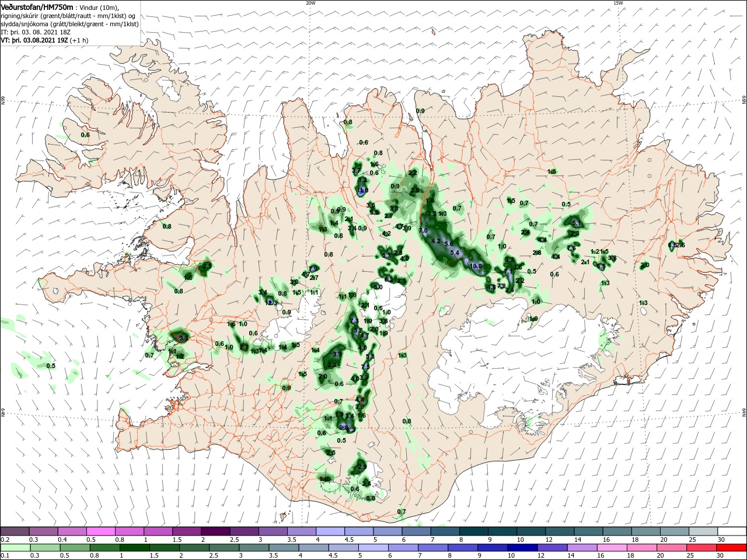
Task: Click the 'IT: þri. 03. 08. 2021 18Z' line
Action: pyautogui.click(x=36, y=32)
